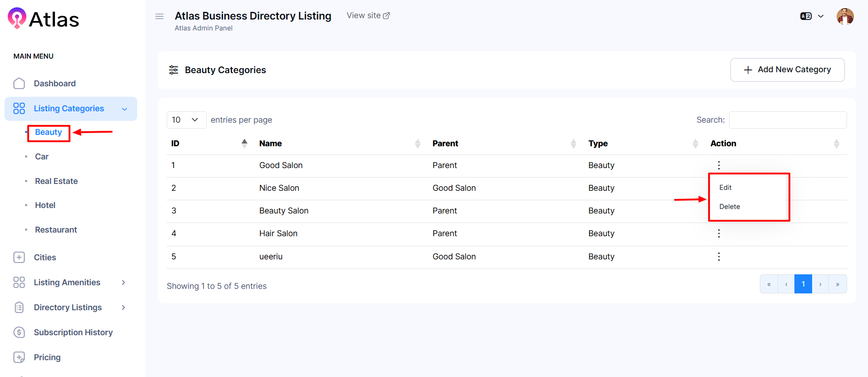Open the three-dot action menu for Hair Salon
This screenshot has height=377, width=868.
[719, 233]
